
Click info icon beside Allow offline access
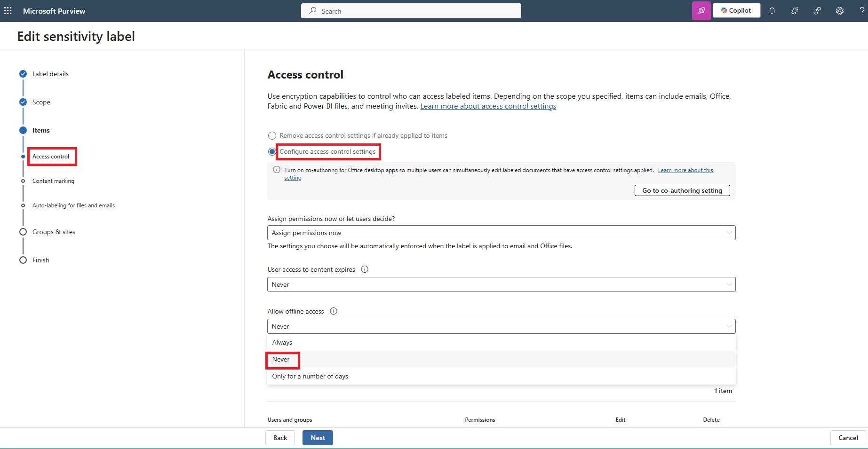334,311
